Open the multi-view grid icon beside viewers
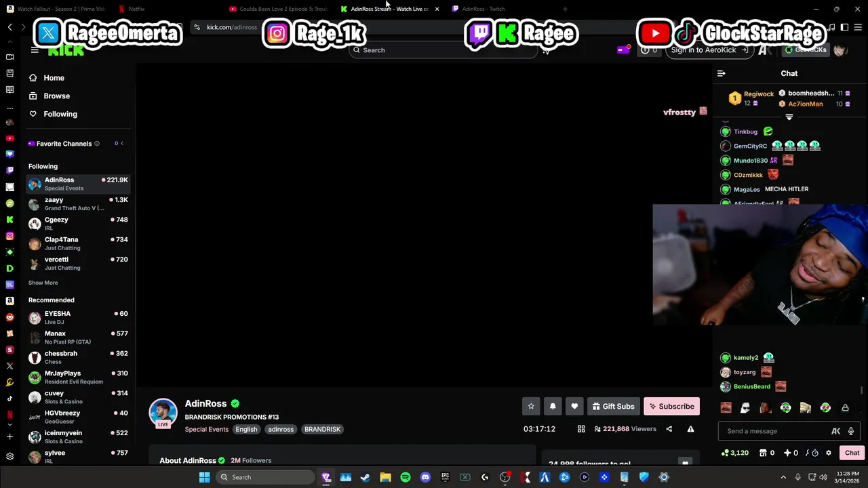This screenshot has height=488, width=868. coord(581,429)
